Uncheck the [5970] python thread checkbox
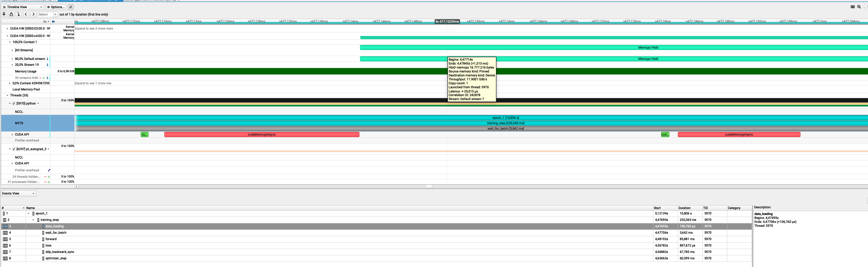868x267 pixels. pyautogui.click(x=14, y=104)
